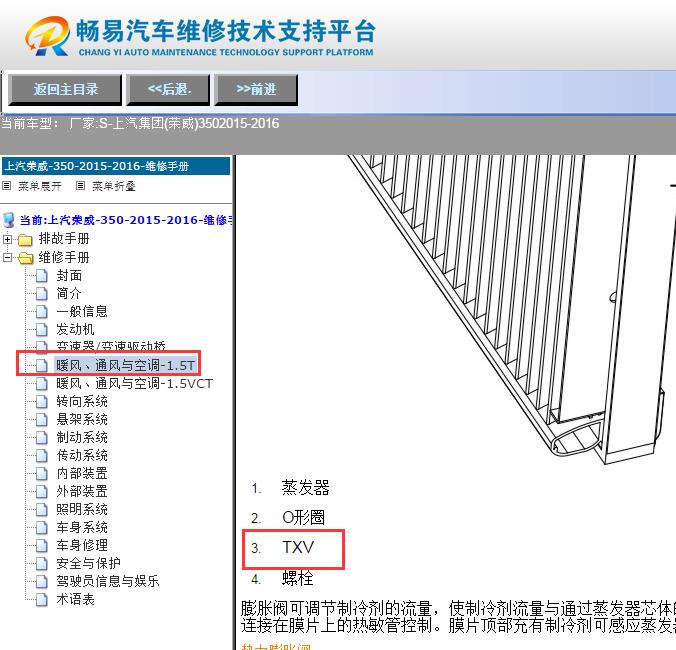Viewport: 676px width, 650px height.
Task: Open the 悬架系统 section
Action: 82,419
